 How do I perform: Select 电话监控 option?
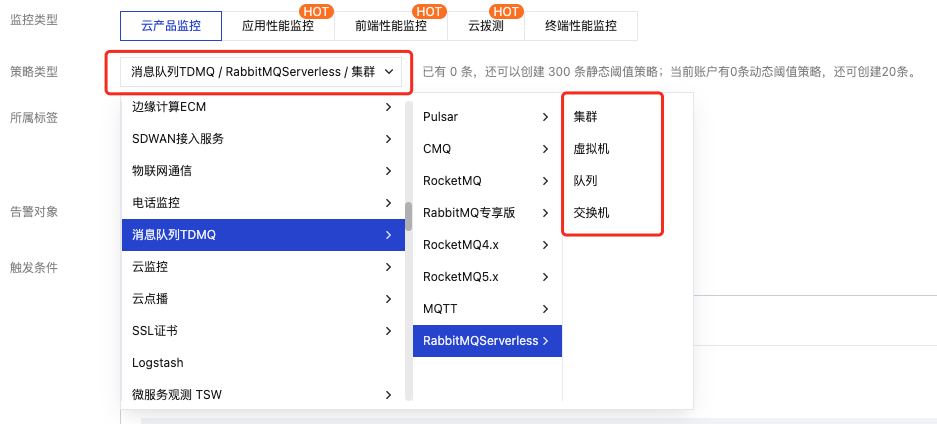(263, 203)
